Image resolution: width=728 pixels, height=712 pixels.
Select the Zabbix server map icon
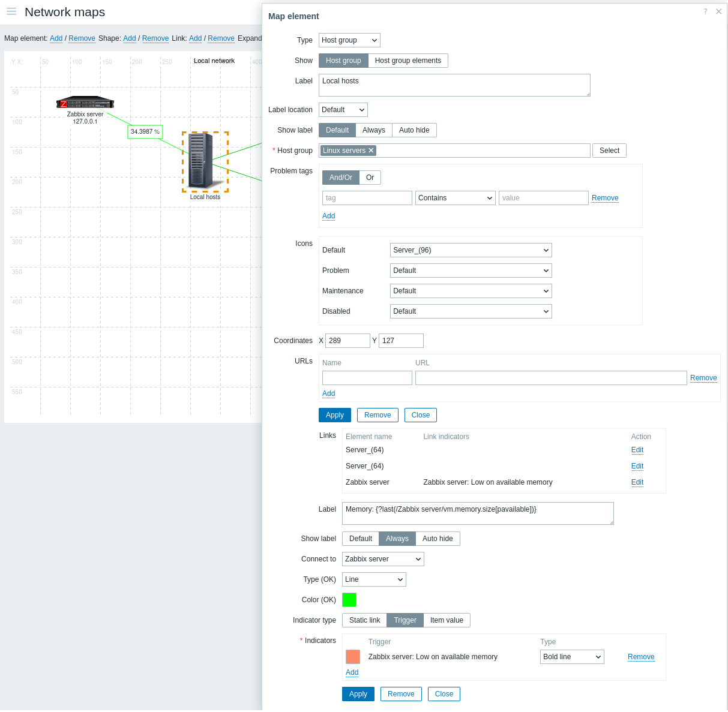point(85,103)
